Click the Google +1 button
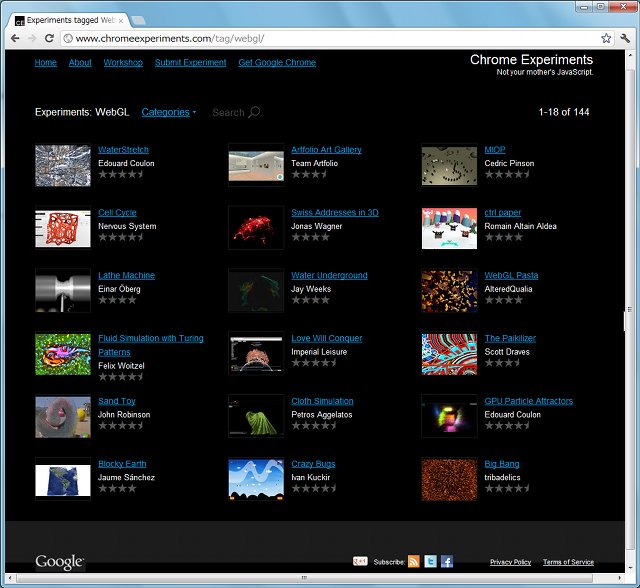The image size is (640, 588). click(x=360, y=561)
